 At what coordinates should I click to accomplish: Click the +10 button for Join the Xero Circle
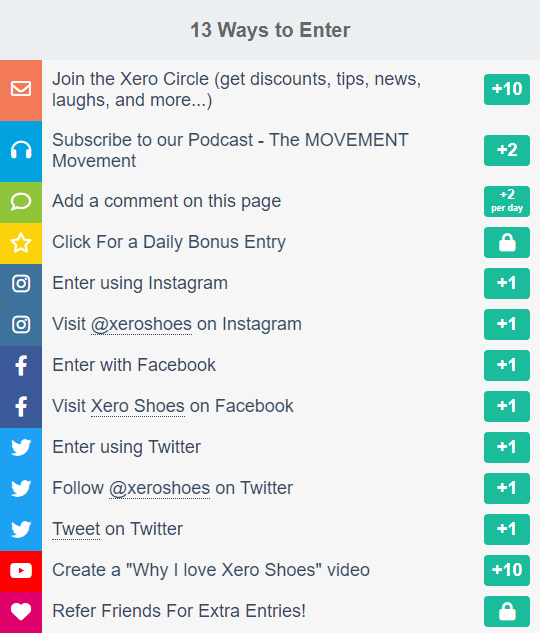click(x=507, y=89)
